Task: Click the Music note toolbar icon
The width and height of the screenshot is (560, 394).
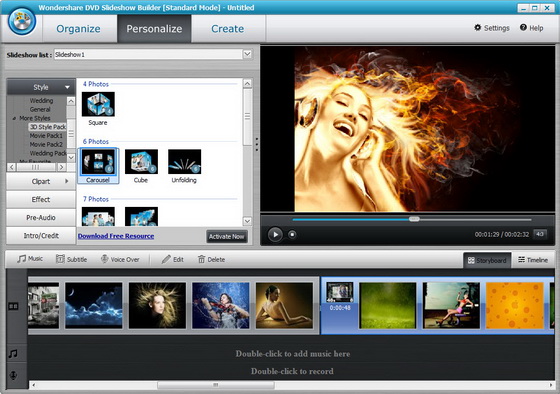Action: (22, 259)
